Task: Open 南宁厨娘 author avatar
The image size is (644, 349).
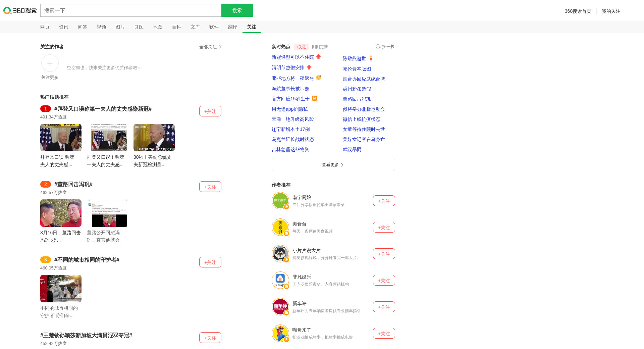Action: coord(280,201)
